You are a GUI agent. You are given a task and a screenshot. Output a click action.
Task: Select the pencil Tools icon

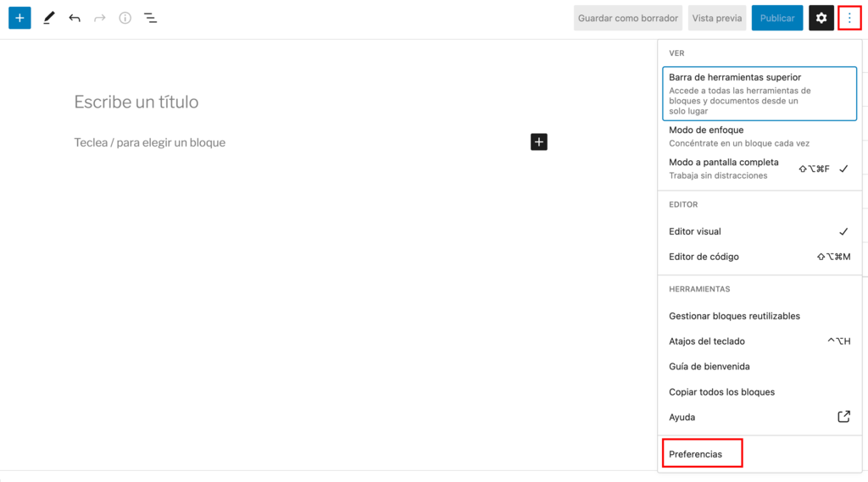click(x=48, y=18)
